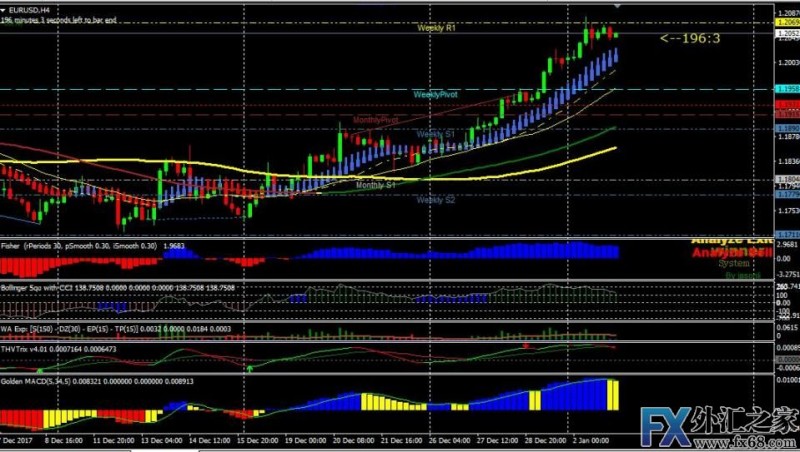Click the 8 Dec 16:00 time label
Screen dimensions: 800x452
tap(64, 441)
